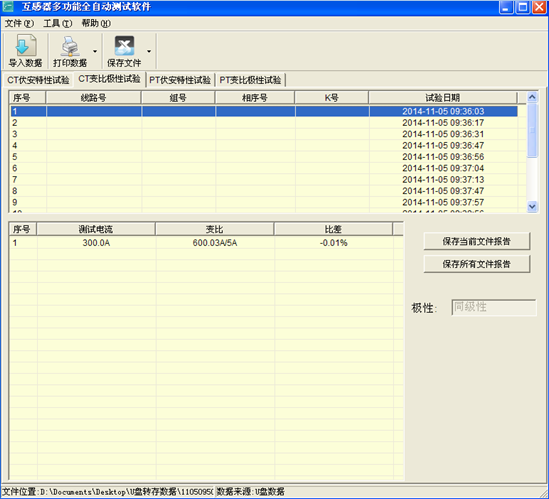This screenshot has width=549, height=499.
Task: Click the app icon in the title bar
Action: (8, 7)
